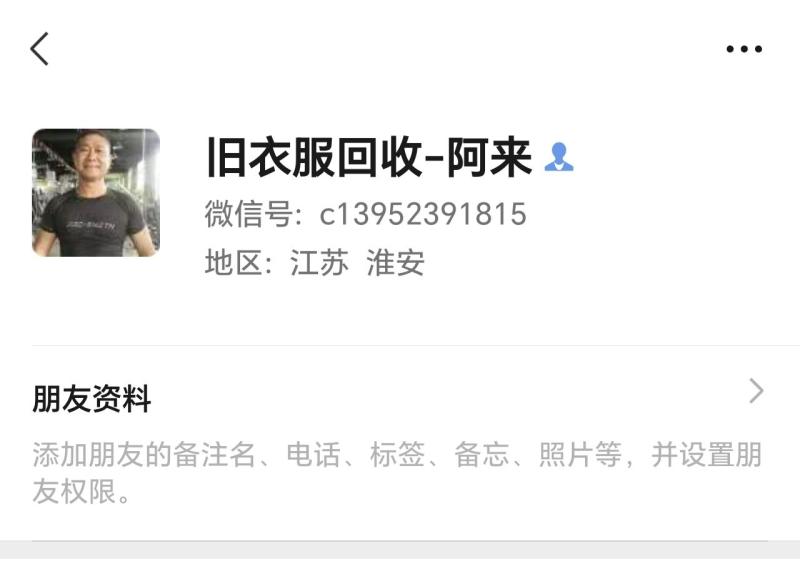This screenshot has width=800, height=561.
Task: Select the nickname 旧衣服回收-阿来
Action: click(x=369, y=157)
